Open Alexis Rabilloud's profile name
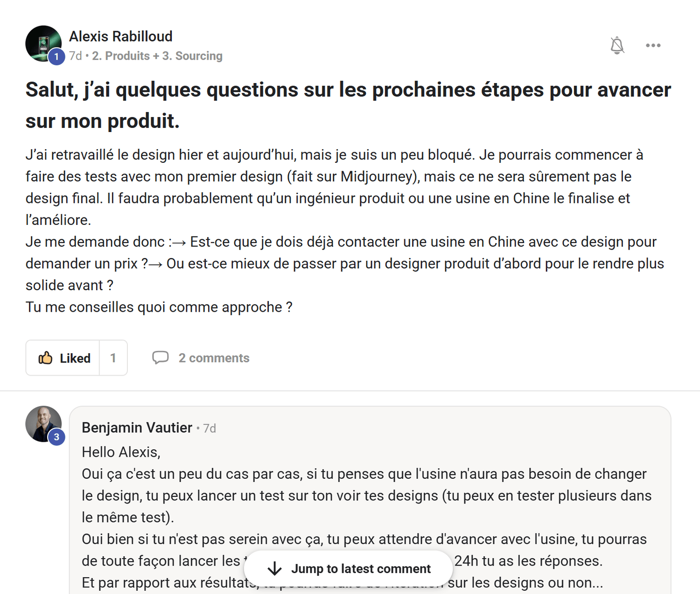700x594 pixels. pos(121,36)
